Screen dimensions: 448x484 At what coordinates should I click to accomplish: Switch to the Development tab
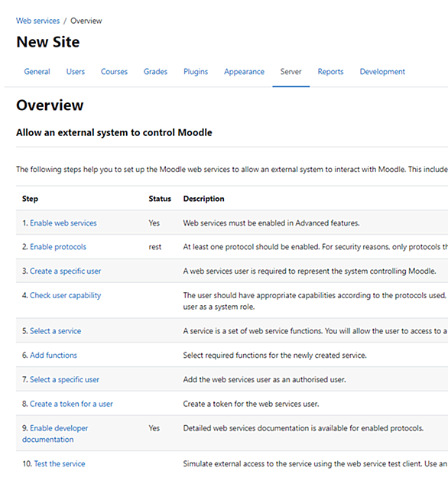(382, 72)
